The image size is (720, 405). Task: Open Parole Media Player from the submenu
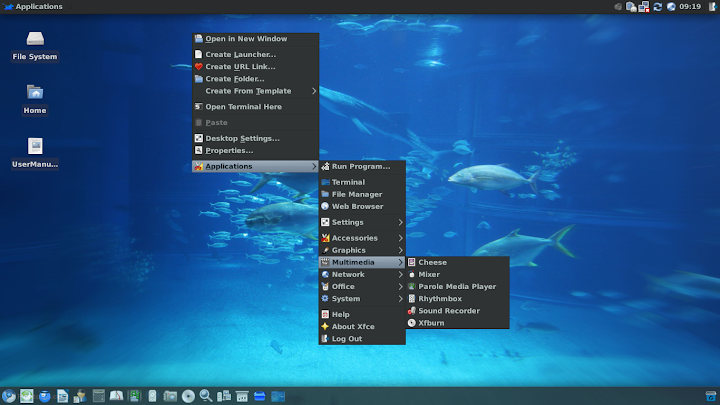[x=456, y=286]
